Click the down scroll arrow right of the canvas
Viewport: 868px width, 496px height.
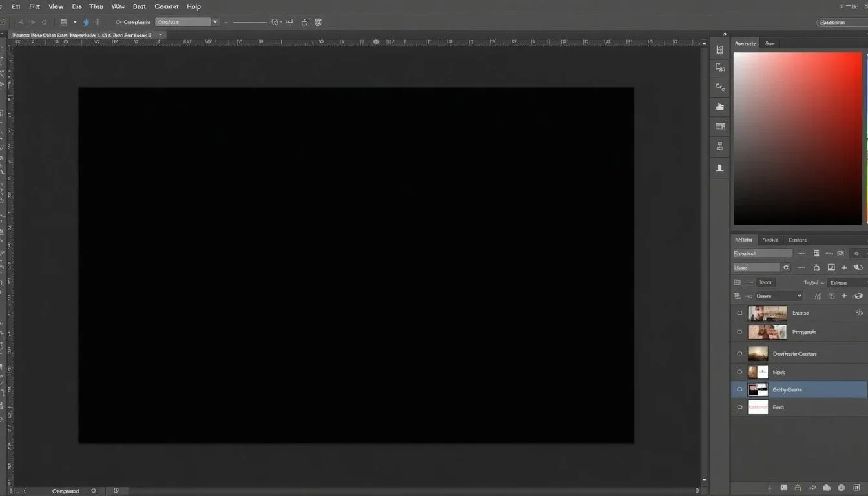(x=704, y=481)
